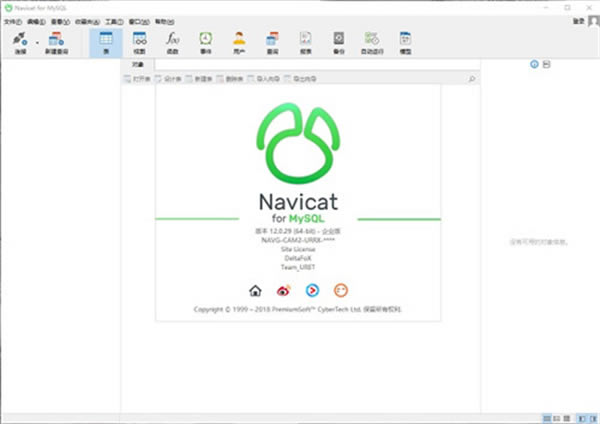Click New Table (新建表) in object toolbar

199,79
